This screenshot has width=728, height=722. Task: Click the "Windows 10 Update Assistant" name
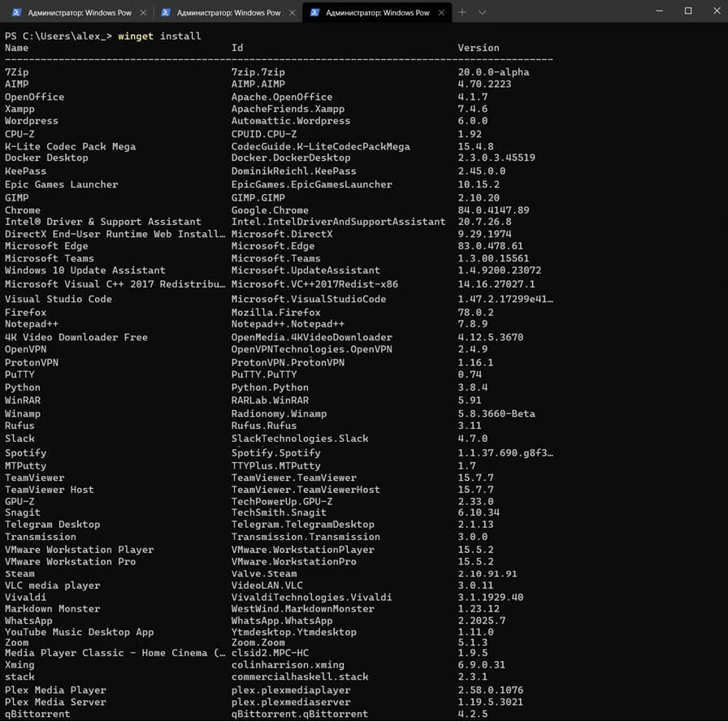tap(85, 270)
